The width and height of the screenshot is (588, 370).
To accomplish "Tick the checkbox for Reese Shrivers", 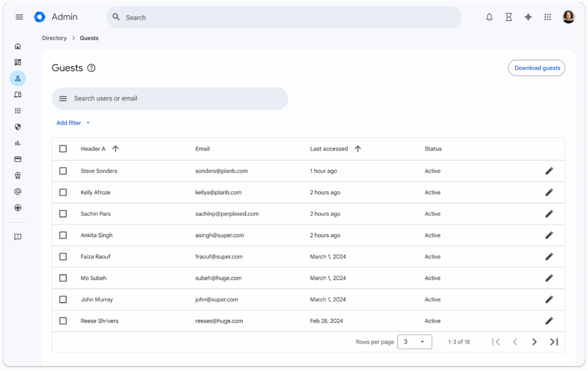I will tap(63, 321).
